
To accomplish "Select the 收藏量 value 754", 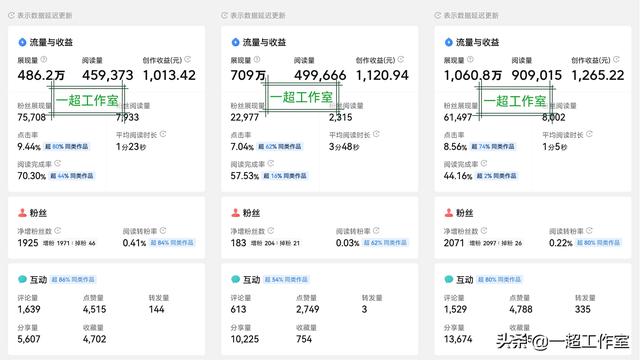I will [304, 339].
